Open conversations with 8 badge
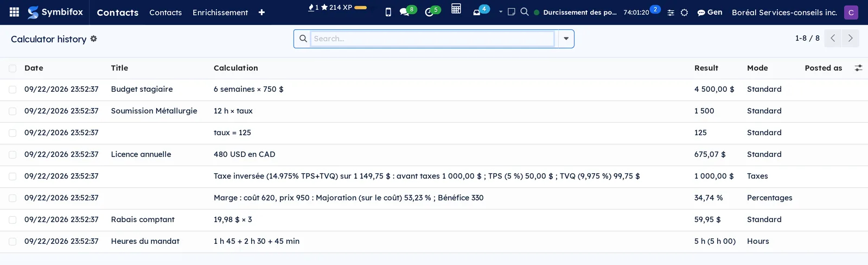 point(407,11)
